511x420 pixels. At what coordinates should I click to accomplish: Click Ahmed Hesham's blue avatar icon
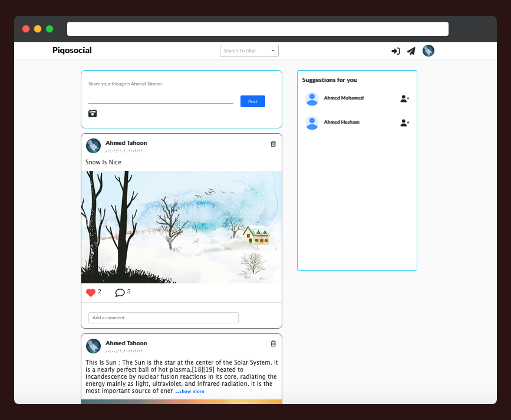312,123
